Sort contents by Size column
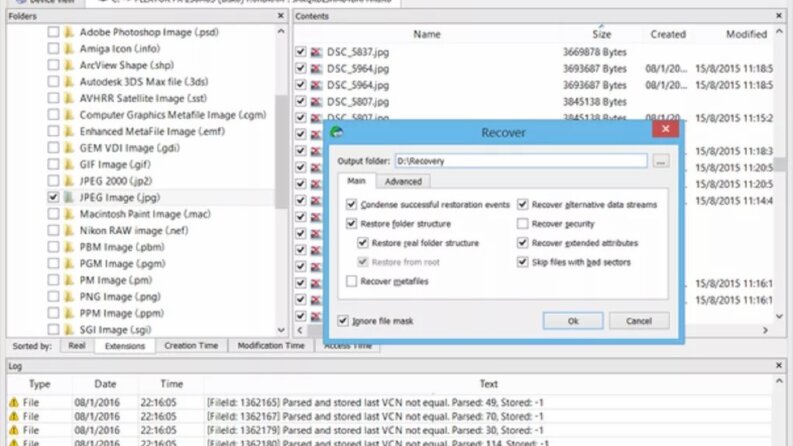 tap(601, 34)
